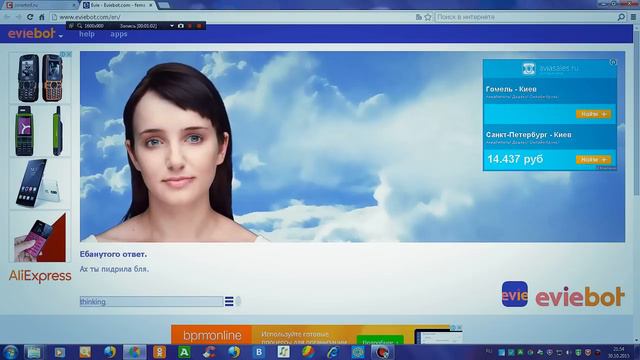
Task: Open the Odnoklassniki icon on taskbar
Action: 159,352
